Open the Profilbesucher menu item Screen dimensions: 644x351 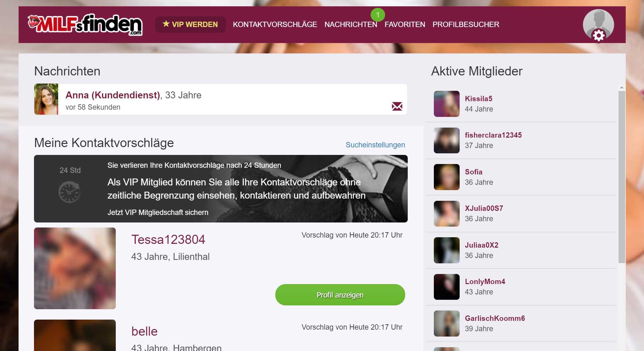click(466, 25)
